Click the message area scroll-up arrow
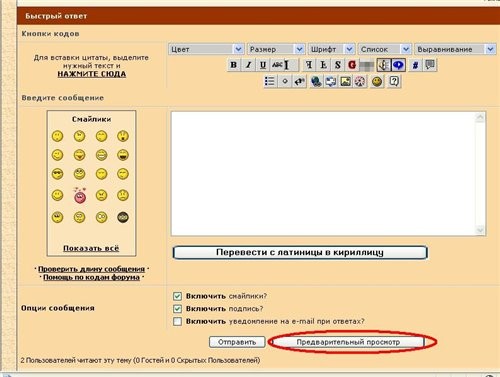This screenshot has width=500, height=377. pos(480,117)
